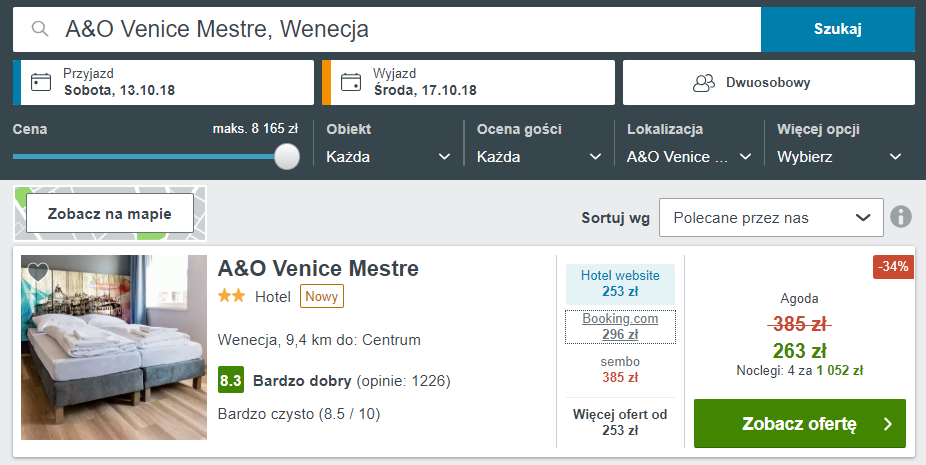Screen dimensions: 926x465
Task: Click the check-out calendar icon
Action: point(351,82)
